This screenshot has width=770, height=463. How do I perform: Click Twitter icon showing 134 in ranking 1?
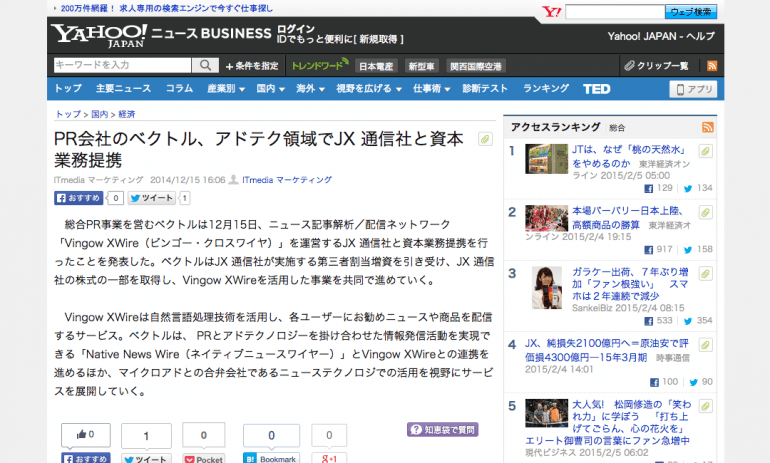pyautogui.click(x=688, y=189)
